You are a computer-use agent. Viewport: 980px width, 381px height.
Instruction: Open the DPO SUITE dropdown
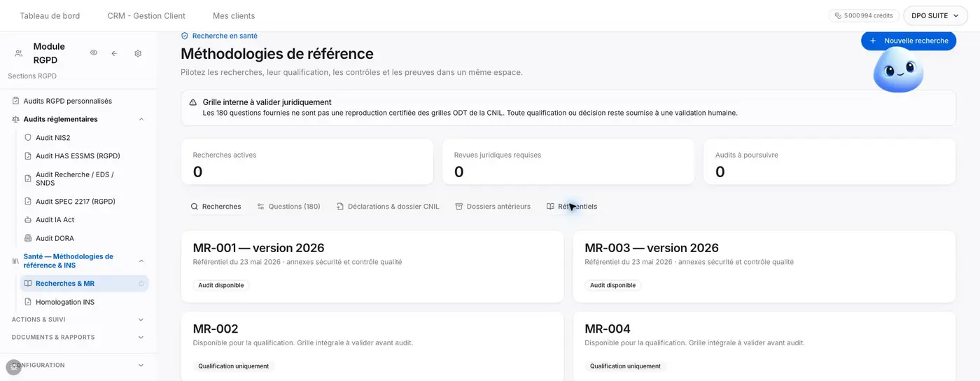click(x=935, y=15)
